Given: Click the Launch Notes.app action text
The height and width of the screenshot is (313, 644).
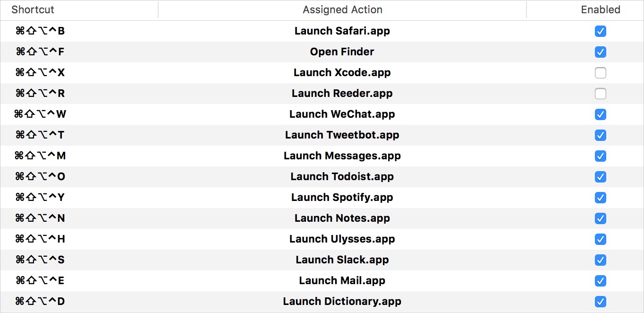Looking at the screenshot, I should [x=342, y=218].
